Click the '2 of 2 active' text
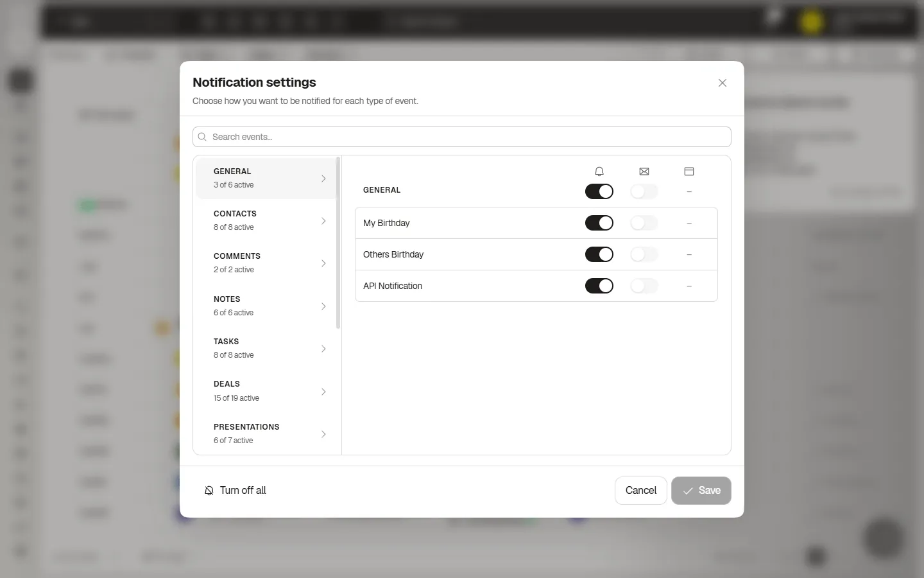Screen dimensions: 924x578 pyautogui.click(x=234, y=270)
